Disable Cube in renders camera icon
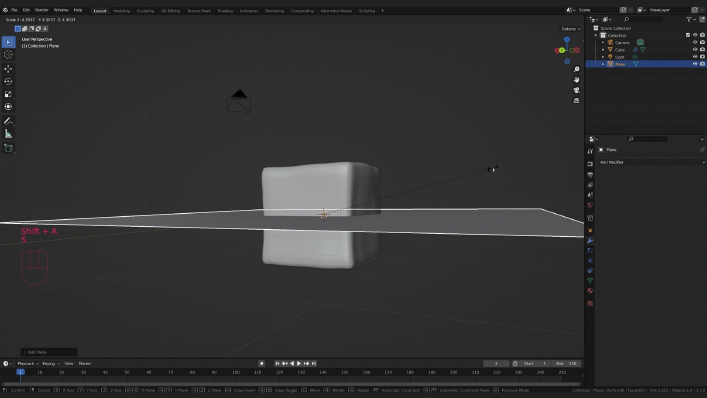This screenshot has height=398, width=707. point(702,50)
